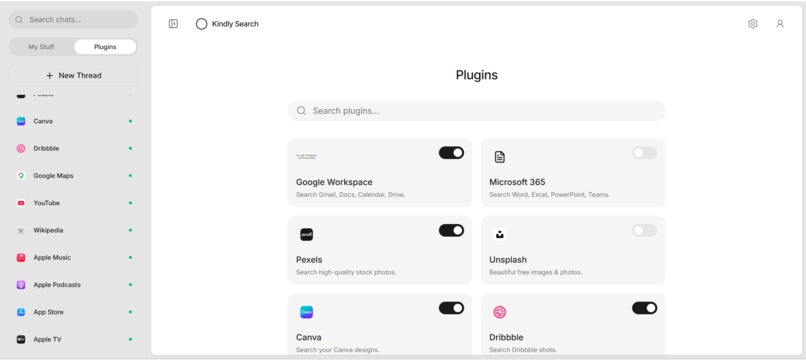The width and height of the screenshot is (806, 360).
Task: Select the Plugins tab
Action: (x=105, y=47)
